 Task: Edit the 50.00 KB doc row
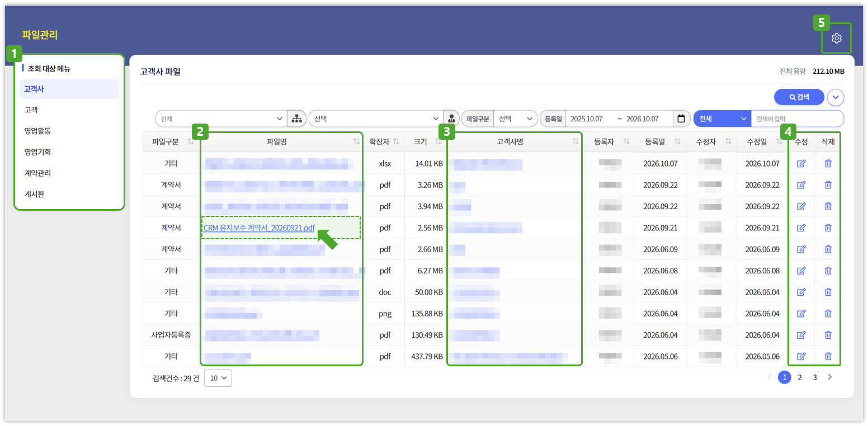point(801,292)
